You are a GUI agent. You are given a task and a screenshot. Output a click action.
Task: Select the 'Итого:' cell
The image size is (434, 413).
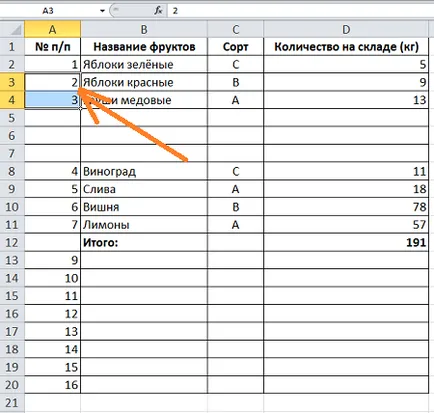click(144, 242)
